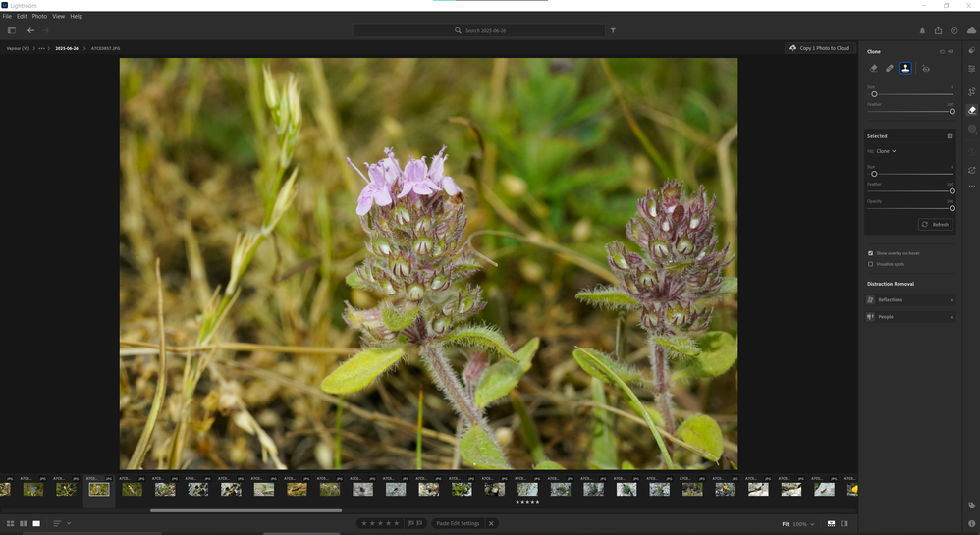Open the Info panel icon
Viewport: 980px width, 535px height.
pos(972,524)
